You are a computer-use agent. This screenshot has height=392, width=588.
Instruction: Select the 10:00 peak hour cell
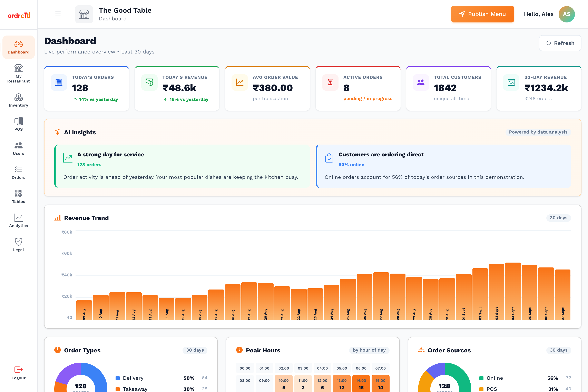click(x=284, y=383)
